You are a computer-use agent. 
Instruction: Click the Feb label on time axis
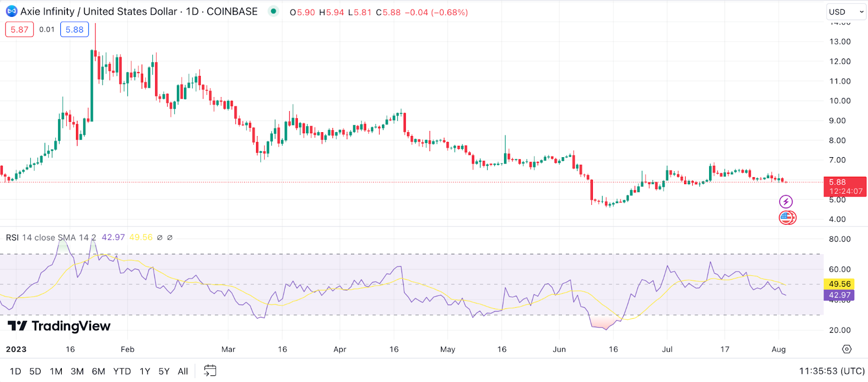[x=127, y=349]
